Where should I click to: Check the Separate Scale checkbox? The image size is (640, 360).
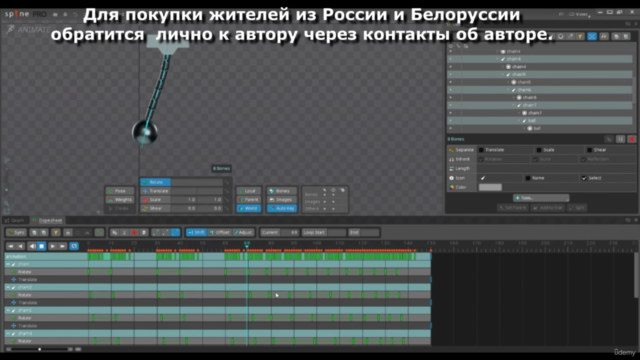(x=539, y=150)
